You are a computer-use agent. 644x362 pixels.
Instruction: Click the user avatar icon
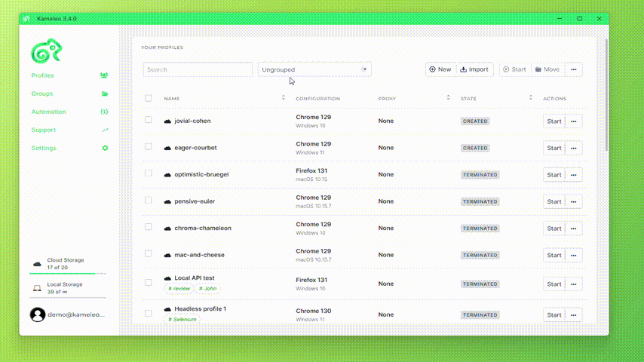(x=38, y=314)
